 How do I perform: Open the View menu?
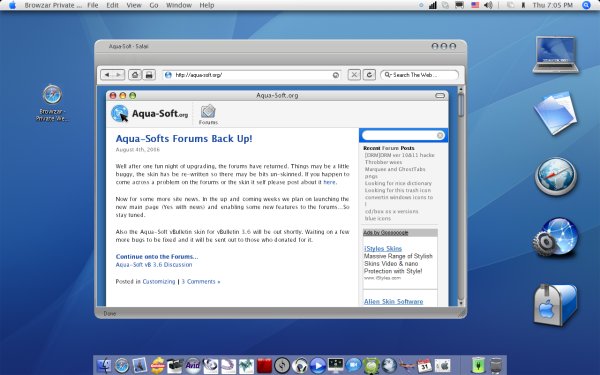[x=134, y=5]
